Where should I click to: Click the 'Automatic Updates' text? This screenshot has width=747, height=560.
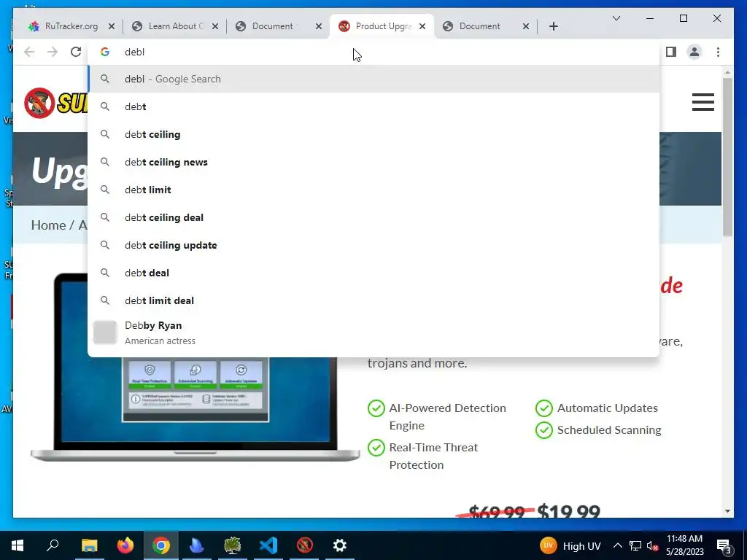coord(608,408)
